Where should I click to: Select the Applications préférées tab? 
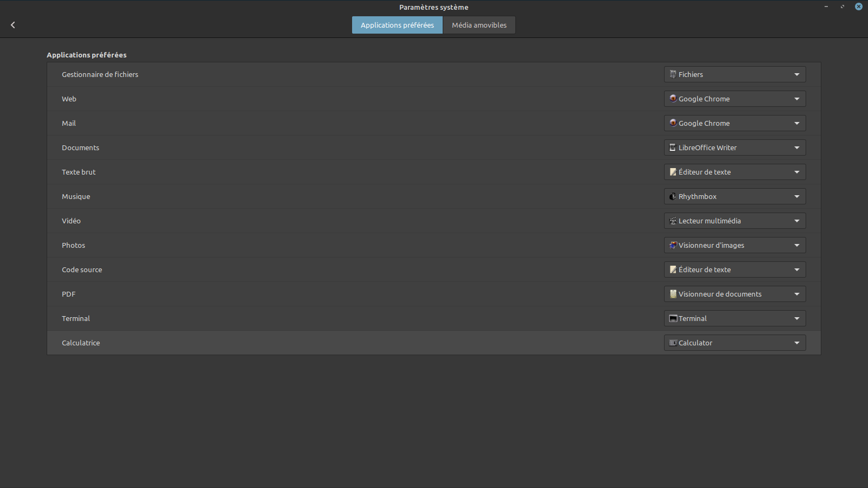pos(397,25)
